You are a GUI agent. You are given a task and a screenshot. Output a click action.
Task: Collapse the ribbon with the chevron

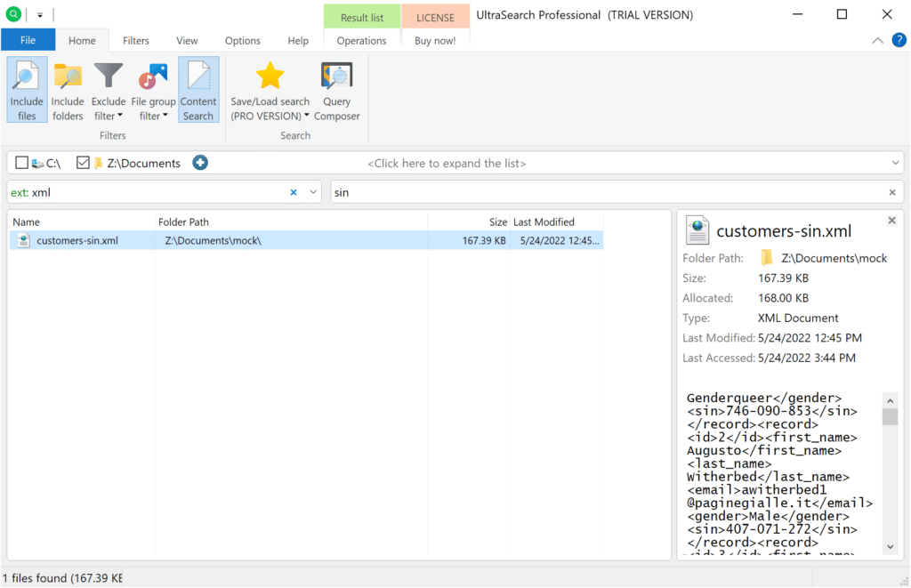(x=878, y=41)
